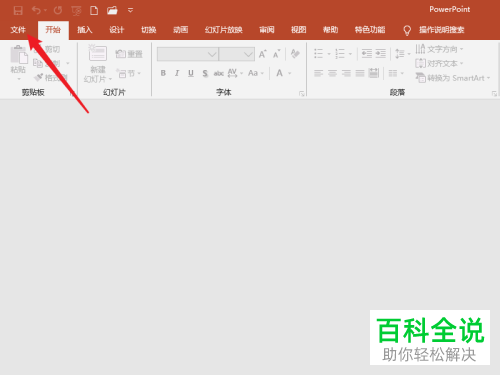Image resolution: width=500 pixels, height=375 pixels.
Task: Click distributed alignment icon
Action: tap(374, 73)
